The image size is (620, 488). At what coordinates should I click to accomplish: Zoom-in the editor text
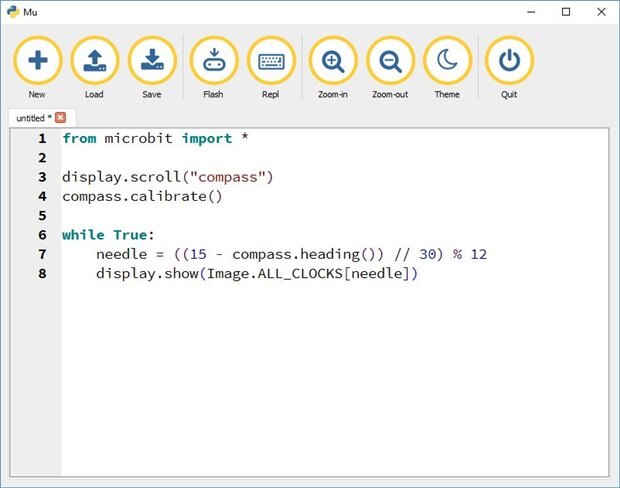(333, 61)
